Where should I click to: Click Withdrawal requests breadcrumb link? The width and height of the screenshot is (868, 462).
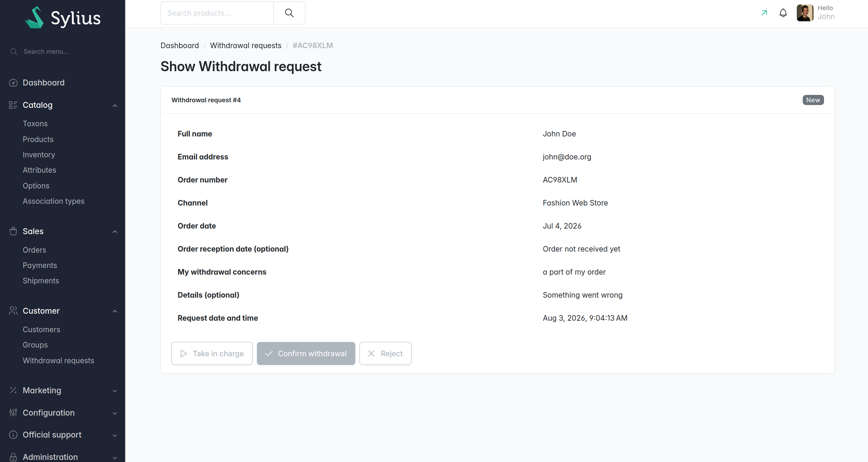coord(246,46)
